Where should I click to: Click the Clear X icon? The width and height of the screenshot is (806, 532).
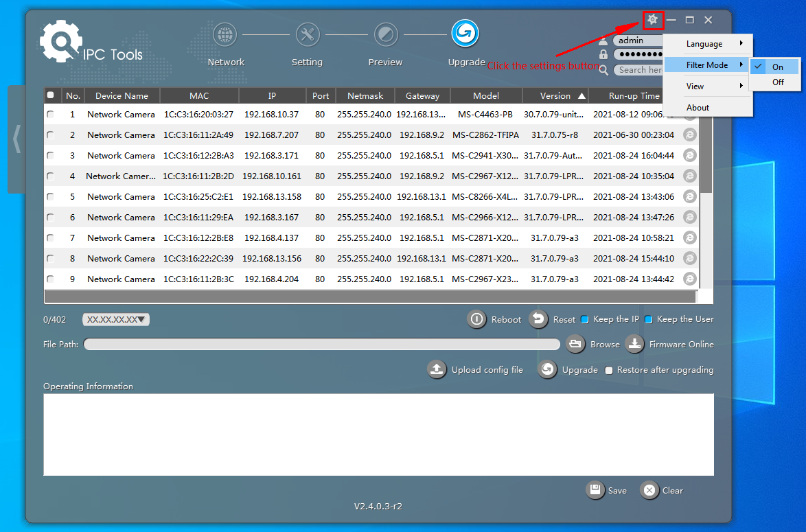tap(649, 490)
